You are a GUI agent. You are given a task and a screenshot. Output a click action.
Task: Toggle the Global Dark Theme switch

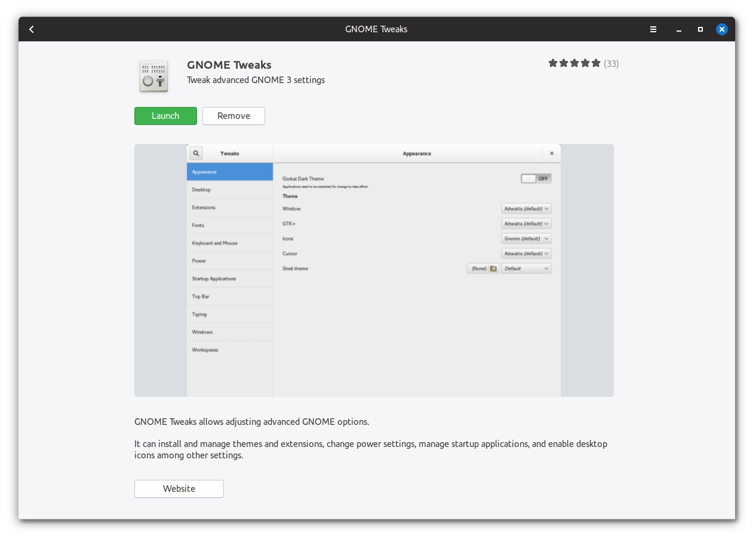(536, 179)
